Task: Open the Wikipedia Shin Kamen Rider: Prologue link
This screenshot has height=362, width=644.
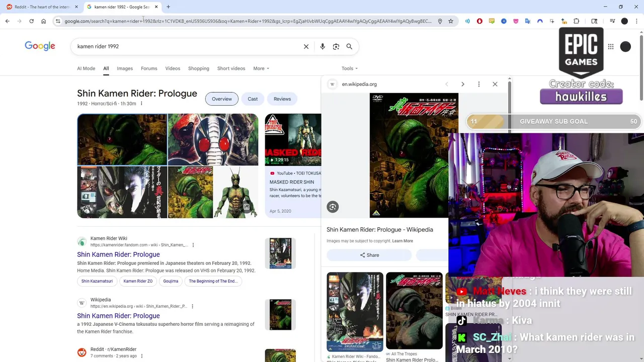Action: pyautogui.click(x=118, y=316)
